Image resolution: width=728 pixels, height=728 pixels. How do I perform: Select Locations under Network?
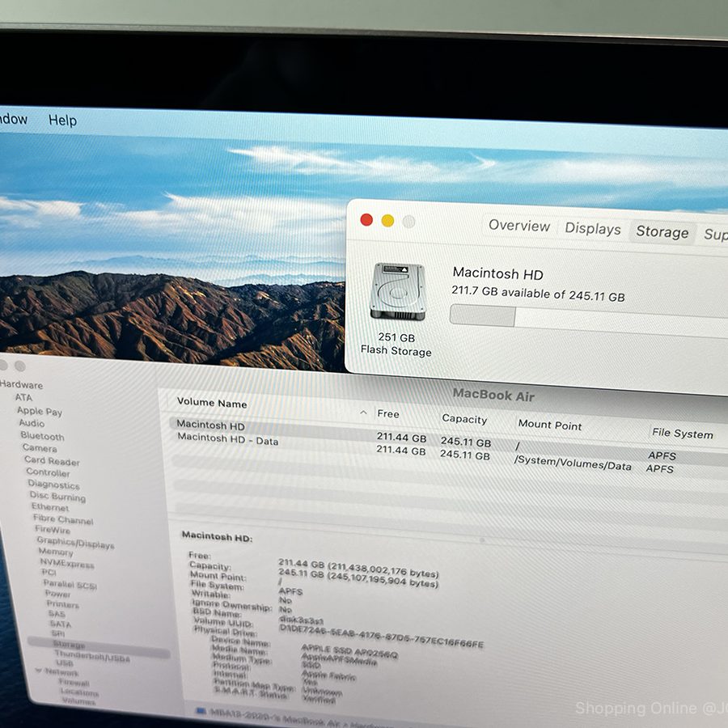tap(79, 692)
